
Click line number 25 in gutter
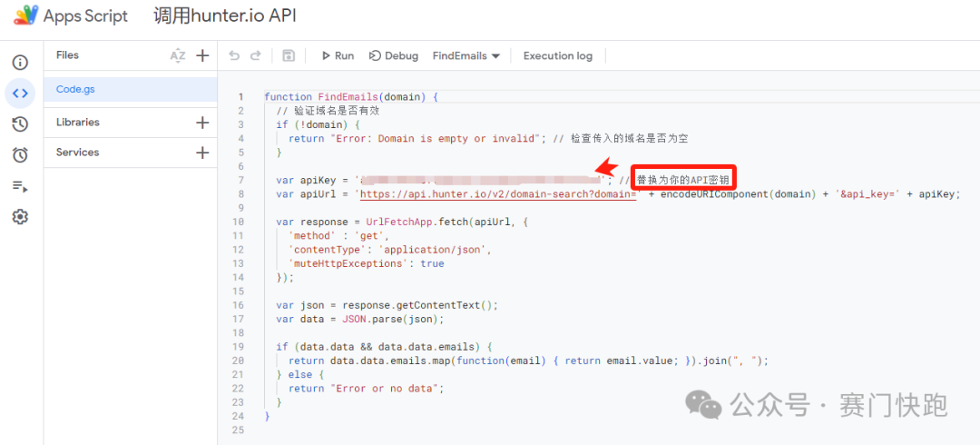240,430
